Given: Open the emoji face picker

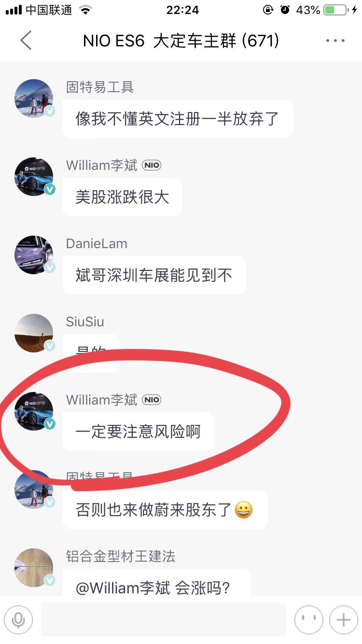Looking at the screenshot, I should coord(308,619).
